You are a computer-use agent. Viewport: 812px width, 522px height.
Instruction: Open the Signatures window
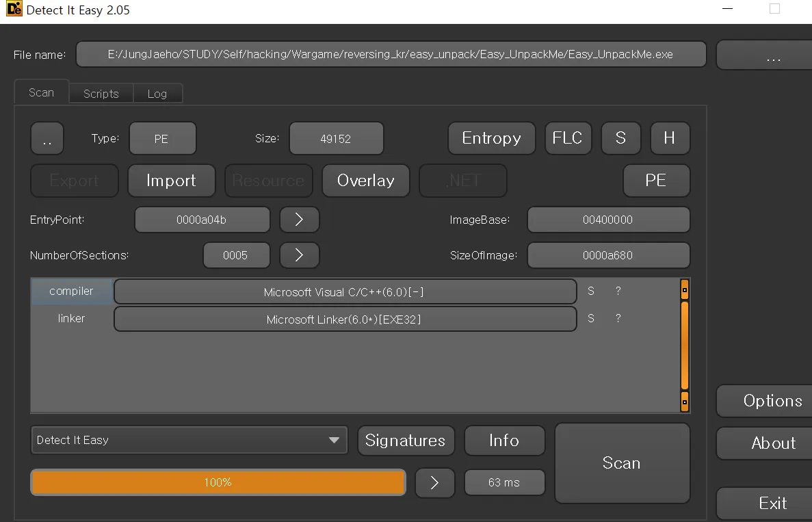point(406,441)
